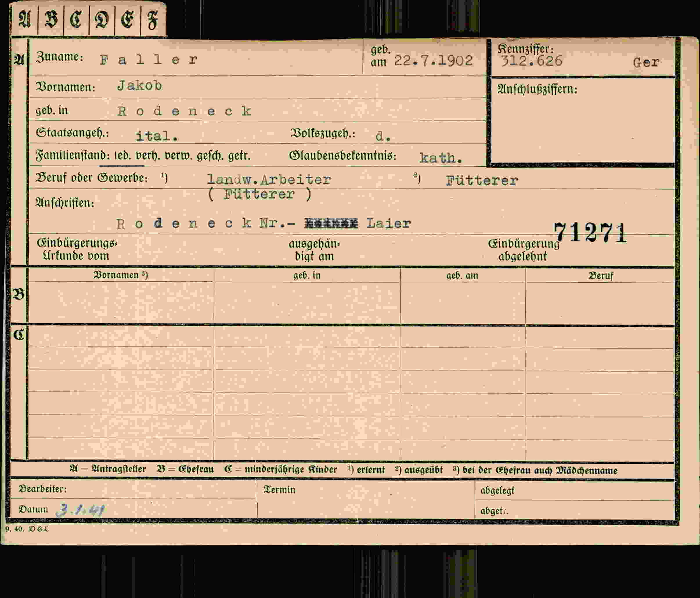Click the 'Volkszugeh.:' label
The width and height of the screenshot is (700, 598).
point(323,133)
